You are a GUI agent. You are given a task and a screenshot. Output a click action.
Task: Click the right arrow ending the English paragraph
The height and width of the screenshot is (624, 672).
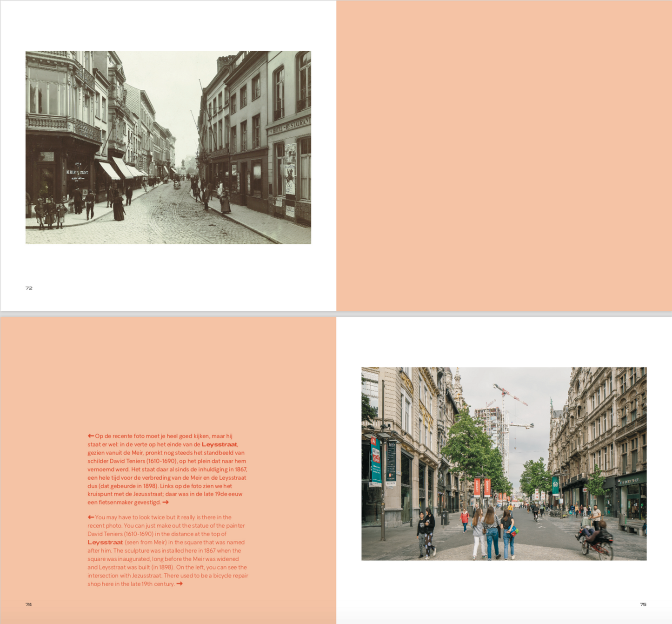tap(180, 584)
